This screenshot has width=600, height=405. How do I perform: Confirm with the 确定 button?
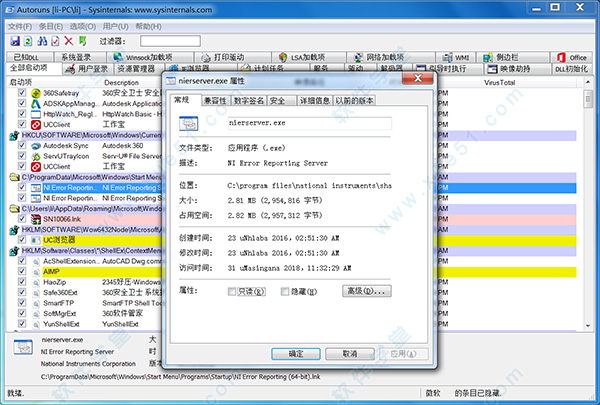click(x=296, y=354)
